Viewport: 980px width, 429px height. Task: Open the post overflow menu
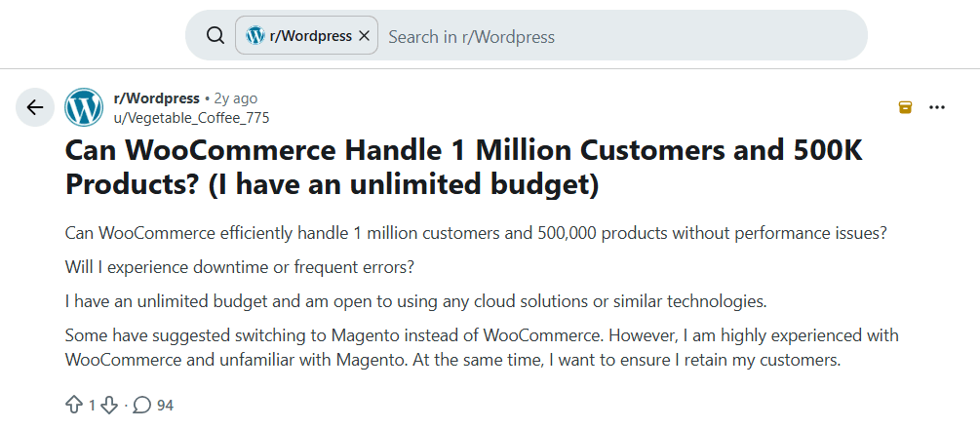(937, 107)
